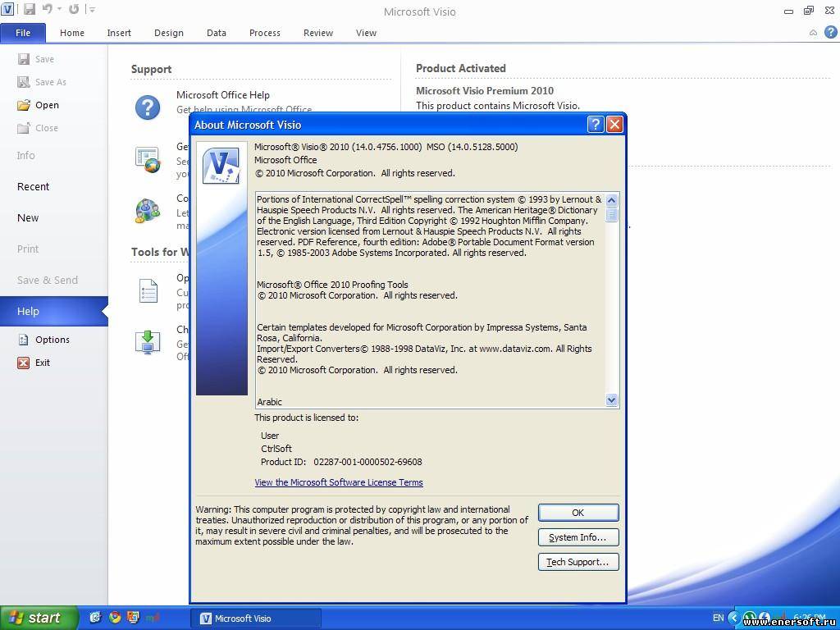Click the Visio logo in the About dialog
Screen dimensions: 840x630
221,166
